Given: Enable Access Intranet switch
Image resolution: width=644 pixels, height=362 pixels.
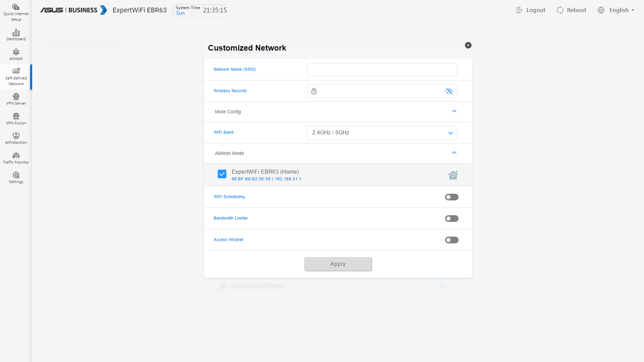Looking at the screenshot, I should [x=451, y=240].
